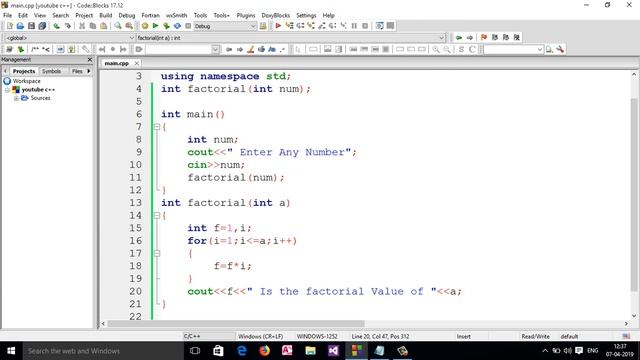Collapse the for loop fold at line 17
The image size is (640, 360).
pos(157,253)
